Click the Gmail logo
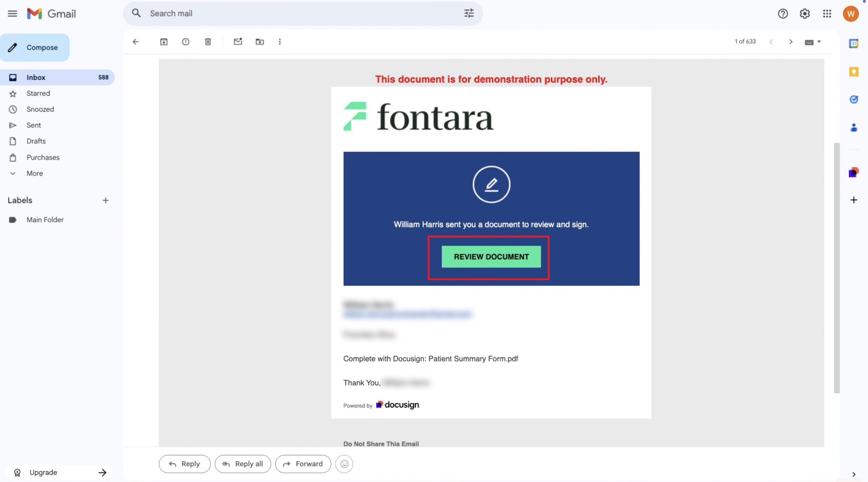 pos(51,14)
